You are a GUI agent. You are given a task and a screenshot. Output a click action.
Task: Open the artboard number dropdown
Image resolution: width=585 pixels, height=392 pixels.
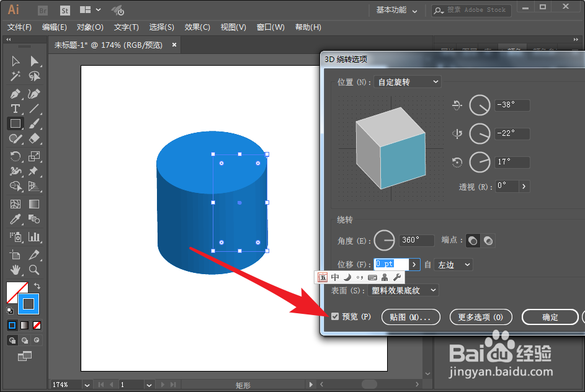tap(149, 385)
